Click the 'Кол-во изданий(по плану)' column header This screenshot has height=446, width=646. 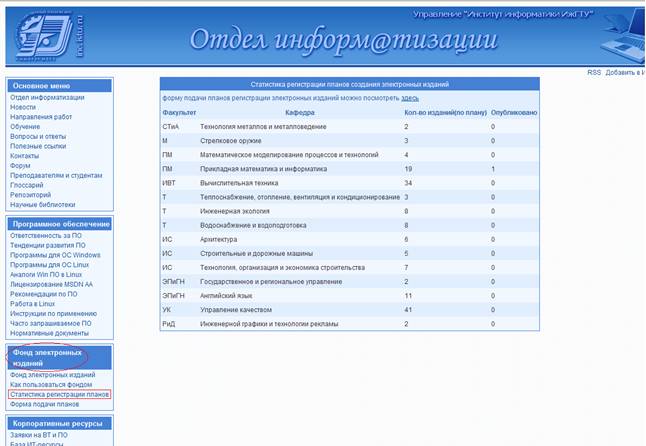point(445,112)
